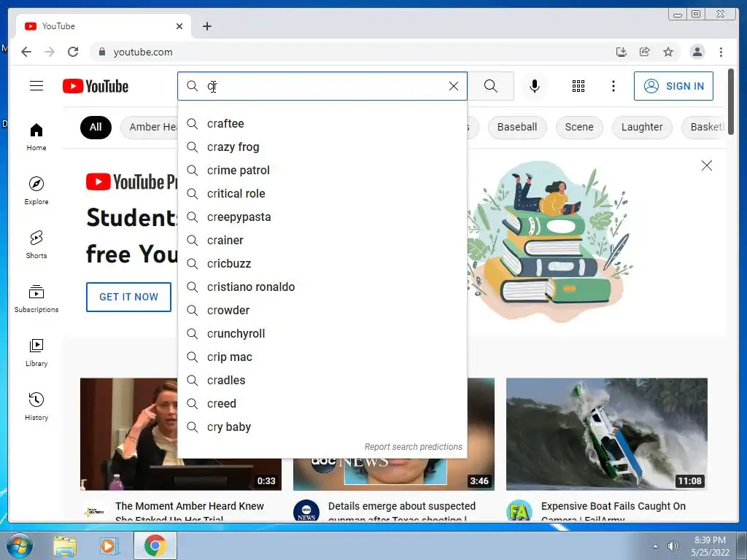The image size is (747, 560).
Task: Choose the creed suggestion
Action: tap(322, 403)
